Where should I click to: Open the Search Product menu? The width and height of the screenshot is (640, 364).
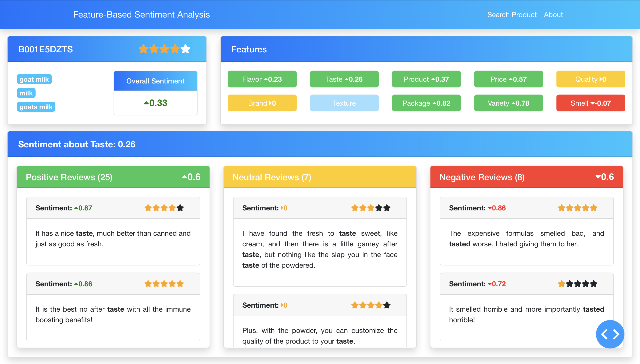512,14
